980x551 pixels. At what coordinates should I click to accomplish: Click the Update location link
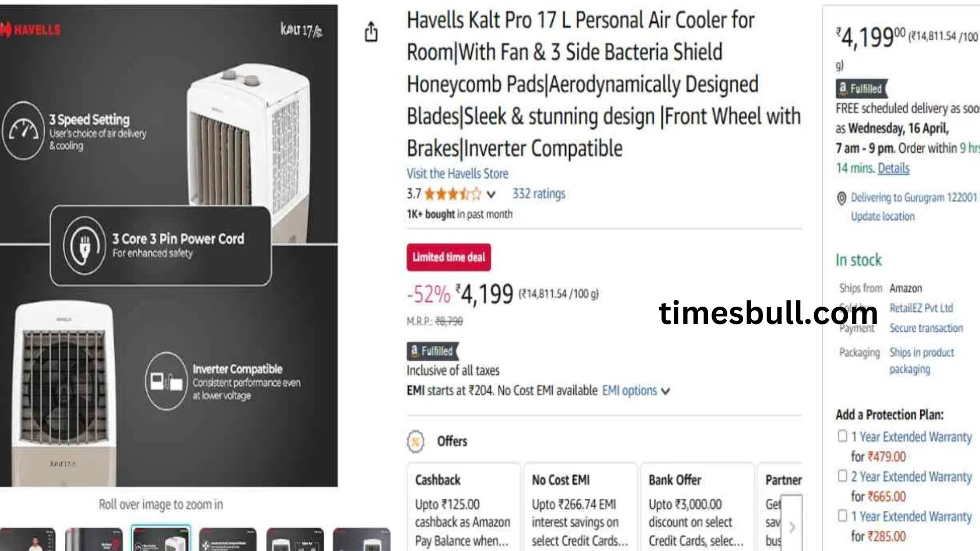tap(883, 216)
